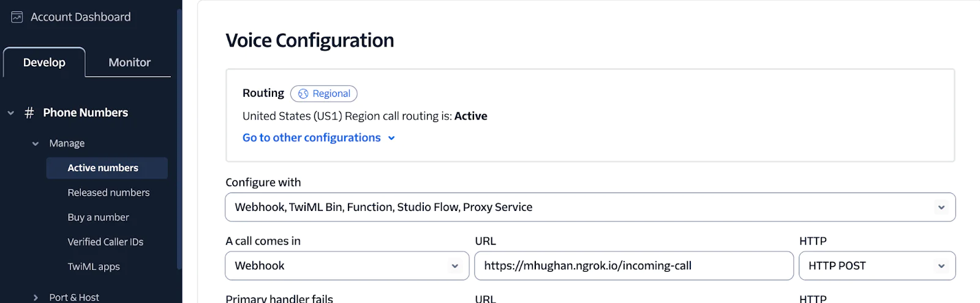Collapse the Phone Numbers section chevron
Screen dimensions: 980x303
tap(10, 113)
